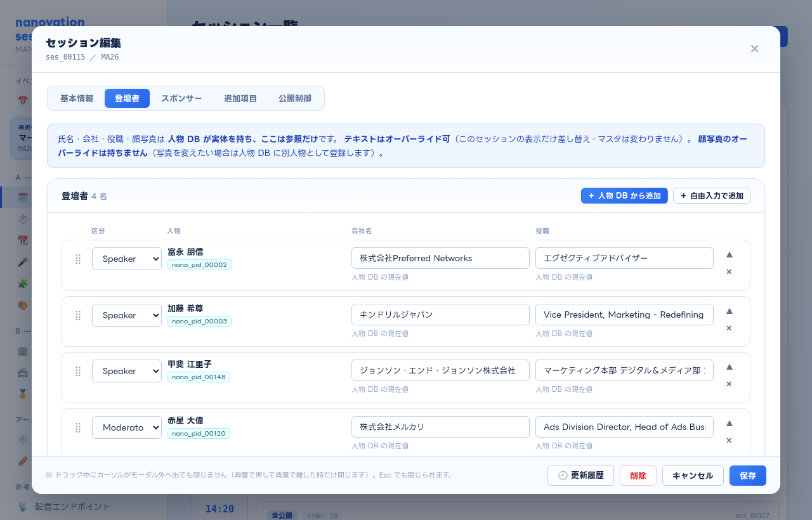The height and width of the screenshot is (520, 812).
Task: Remove 甲斐 江里子 with the × icon
Action: pyautogui.click(x=729, y=384)
